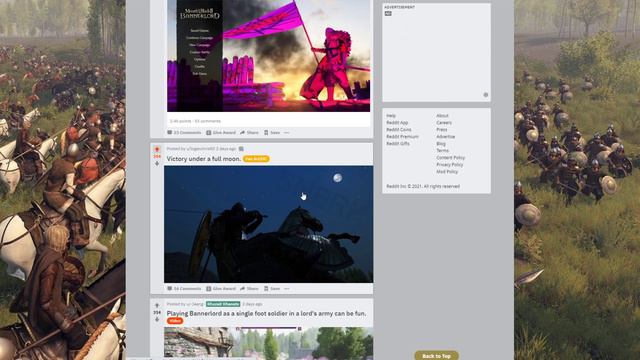Click the Back to Top button

pyautogui.click(x=436, y=356)
